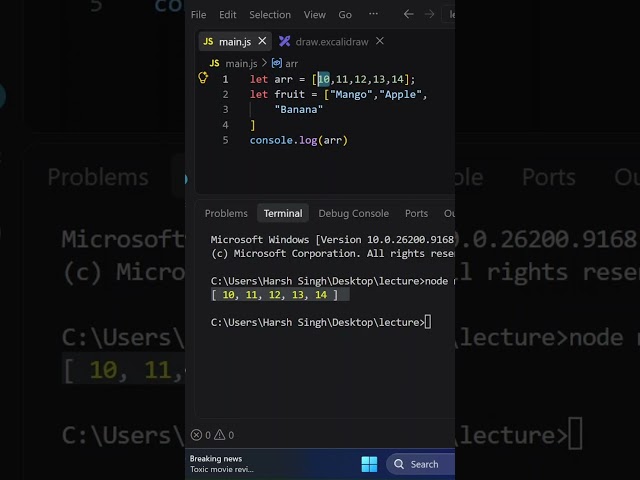Click the fruit variable name
Screen dimensions: 640x480
(289, 95)
